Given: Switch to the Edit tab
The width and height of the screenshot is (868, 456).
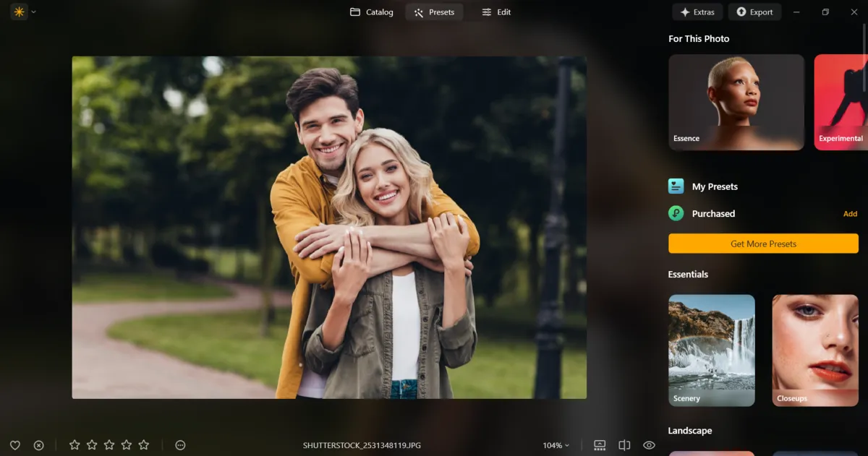Looking at the screenshot, I should (x=496, y=12).
